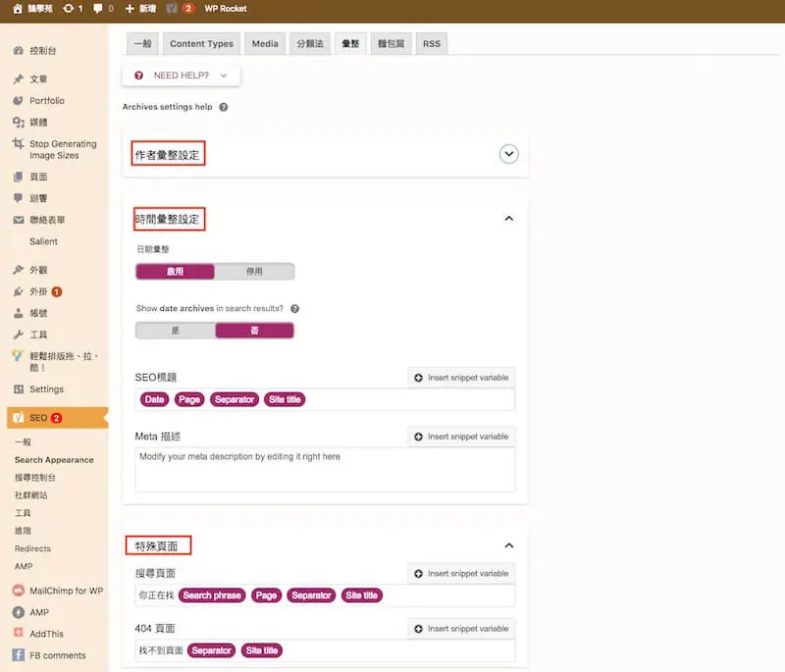Open 進階 submenu link under SEO
This screenshot has height=672, width=785.
[x=23, y=531]
